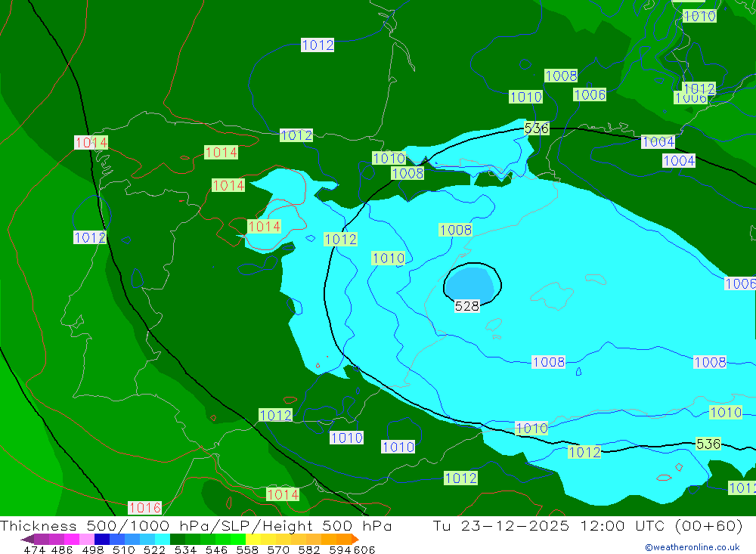Click the map title 'Thickness 500/1000 hPa/SLP/Height 500 hPa'
The width and height of the screenshot is (756, 554).
pyautogui.click(x=196, y=525)
